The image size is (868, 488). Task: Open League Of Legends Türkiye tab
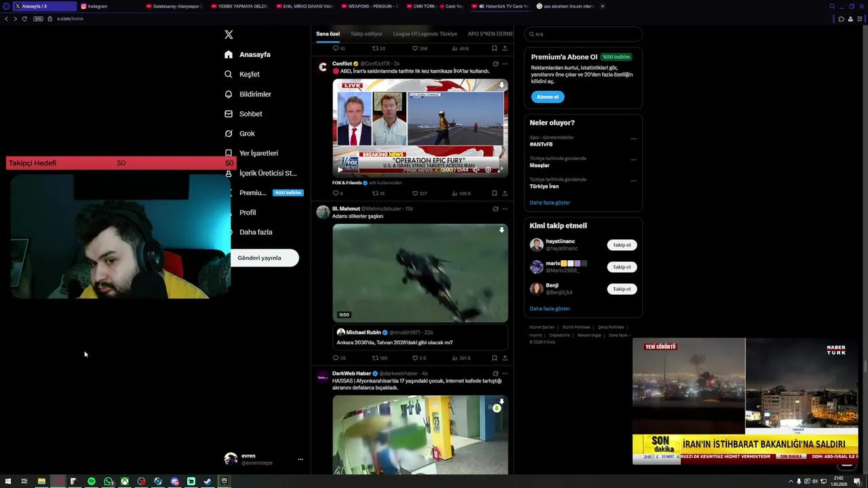(x=425, y=34)
